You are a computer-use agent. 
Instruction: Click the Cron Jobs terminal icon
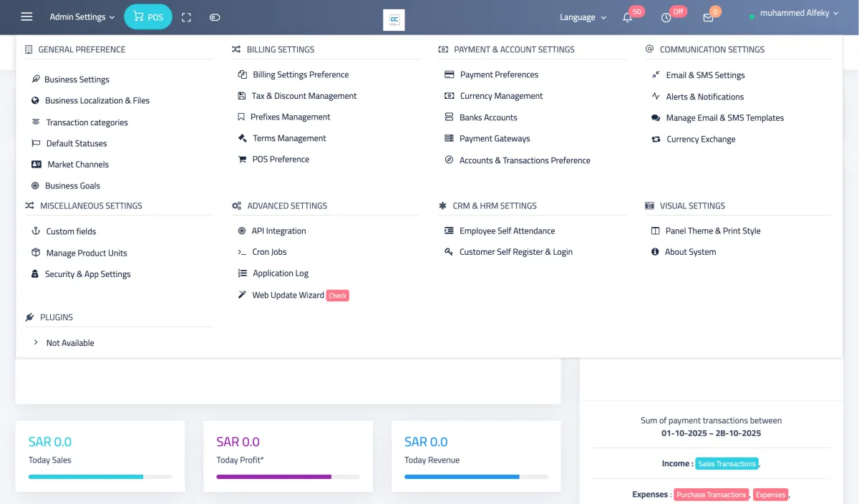tap(242, 252)
